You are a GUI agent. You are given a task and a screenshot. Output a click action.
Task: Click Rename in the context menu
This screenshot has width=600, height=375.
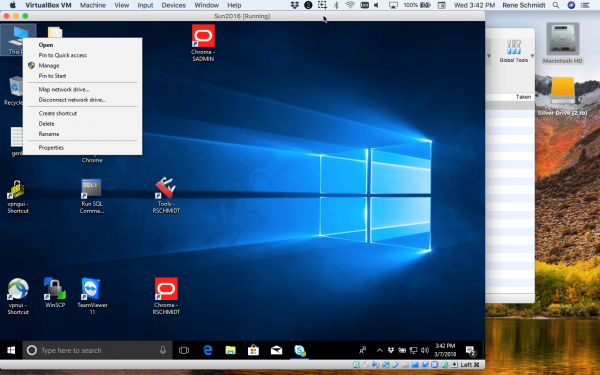click(49, 134)
